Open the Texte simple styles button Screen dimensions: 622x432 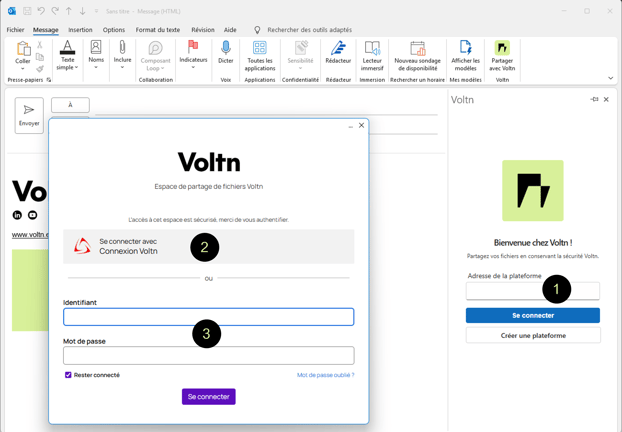click(x=67, y=56)
